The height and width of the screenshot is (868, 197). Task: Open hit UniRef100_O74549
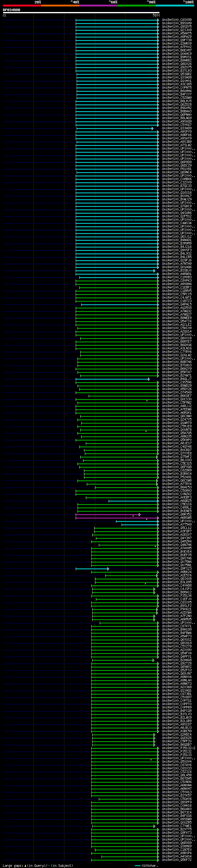pos(176,393)
